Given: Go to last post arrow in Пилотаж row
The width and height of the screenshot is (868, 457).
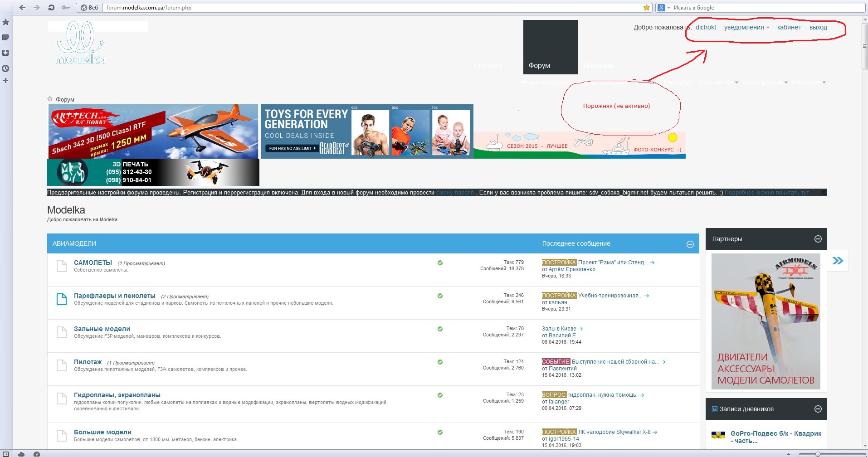Looking at the screenshot, I should (x=663, y=362).
